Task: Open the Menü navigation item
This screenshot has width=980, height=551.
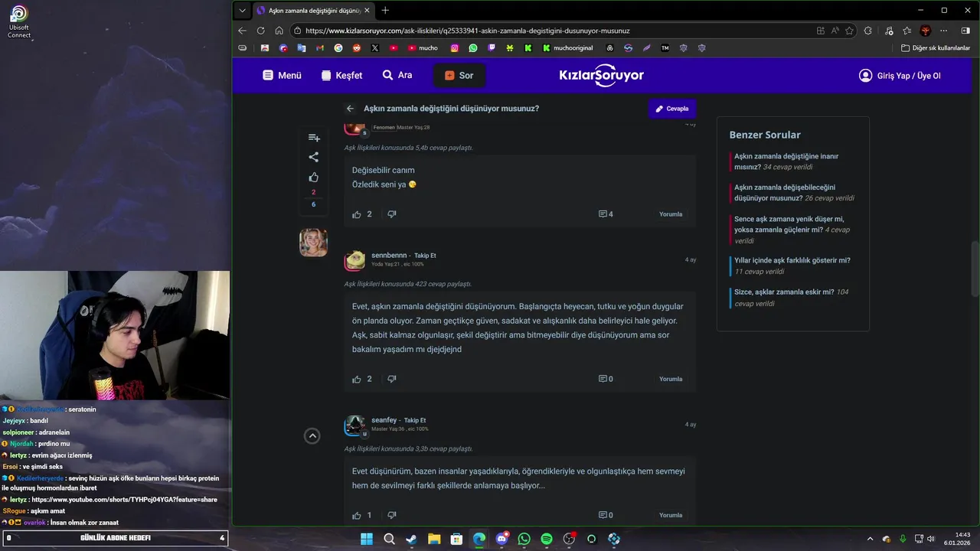Action: 282,76
